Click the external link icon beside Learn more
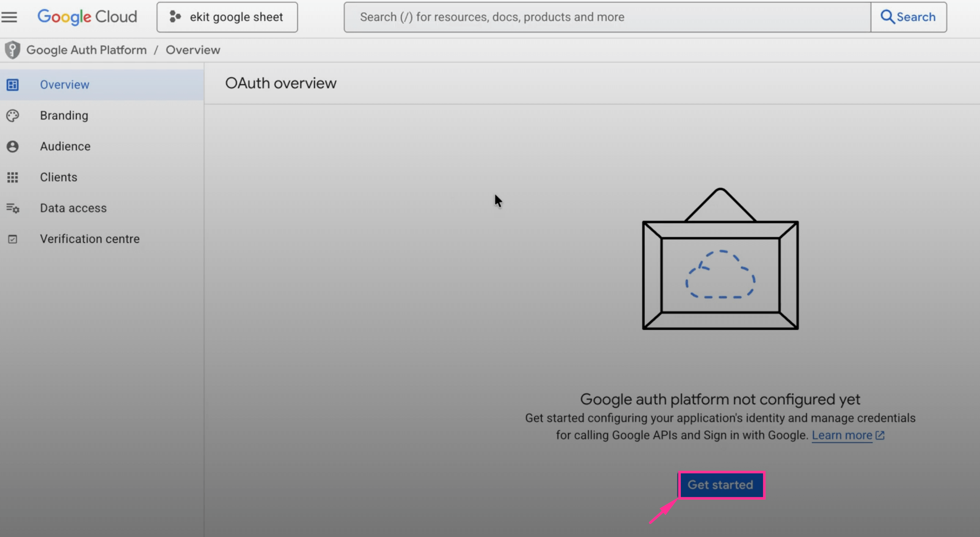The height and width of the screenshot is (537, 980). click(x=880, y=435)
